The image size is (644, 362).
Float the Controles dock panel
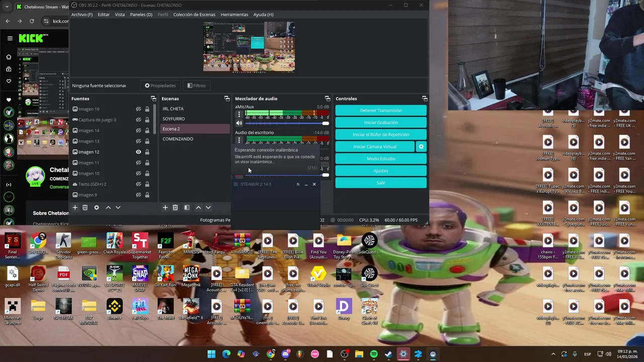click(x=425, y=99)
